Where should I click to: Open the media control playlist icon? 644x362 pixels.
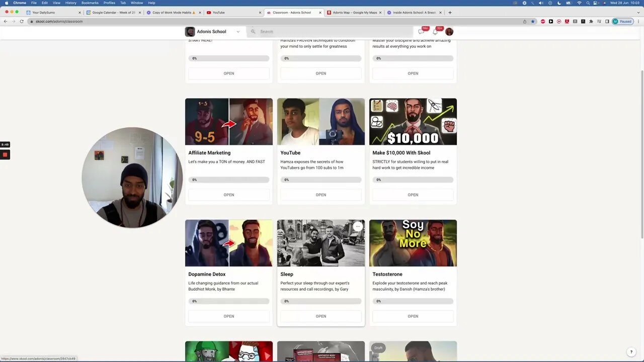point(599,22)
